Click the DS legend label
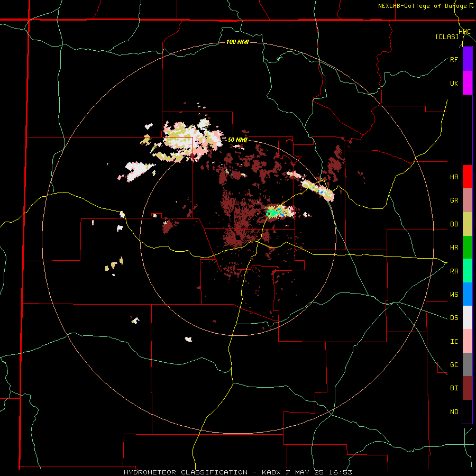476x476 pixels. [x=454, y=318]
